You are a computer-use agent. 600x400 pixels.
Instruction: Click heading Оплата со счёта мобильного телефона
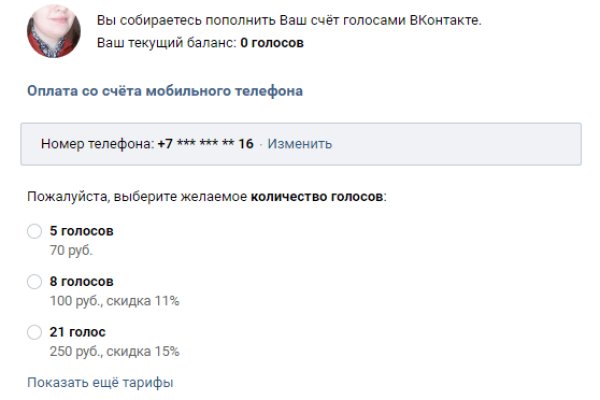pyautogui.click(x=165, y=92)
